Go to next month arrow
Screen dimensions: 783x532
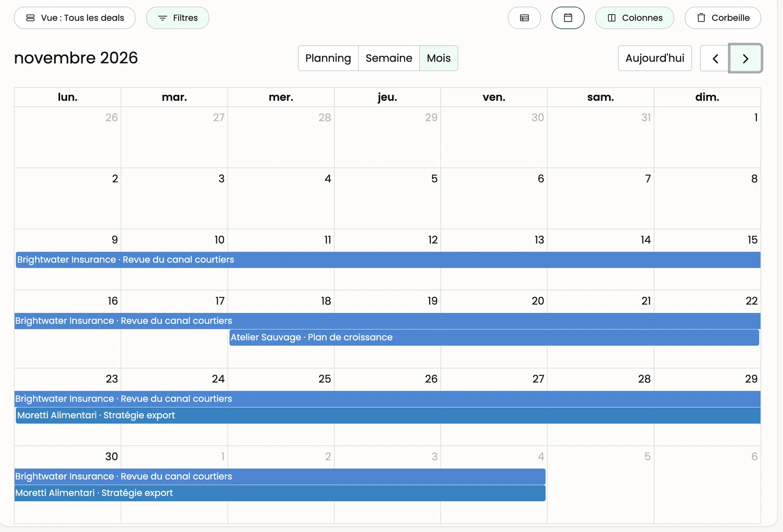[745, 59]
